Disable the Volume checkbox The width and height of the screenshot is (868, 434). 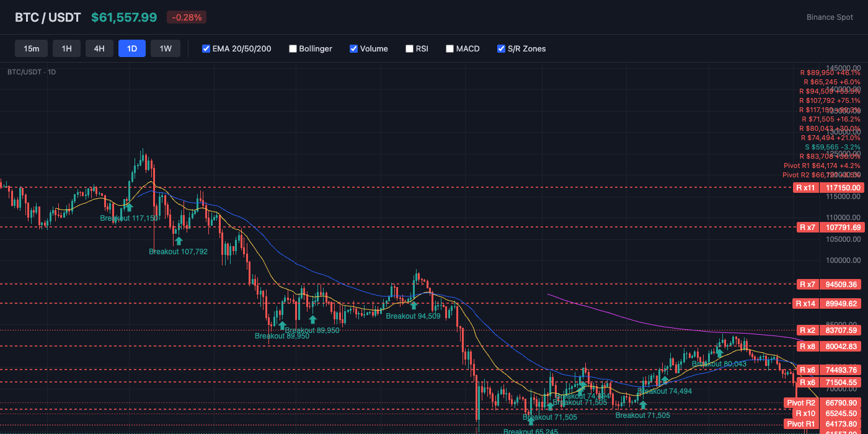[x=353, y=48]
